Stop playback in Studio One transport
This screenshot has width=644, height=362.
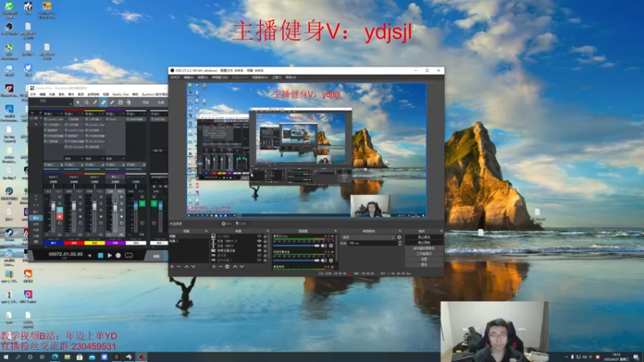101,255
